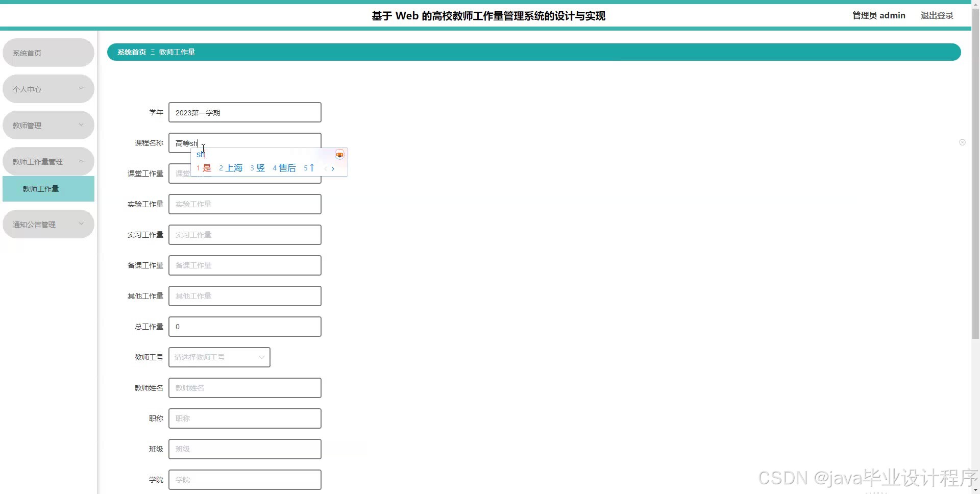The height and width of the screenshot is (494, 980).
Task: Collapse the 教师工作量管理 sidebar menu
Action: (48, 161)
